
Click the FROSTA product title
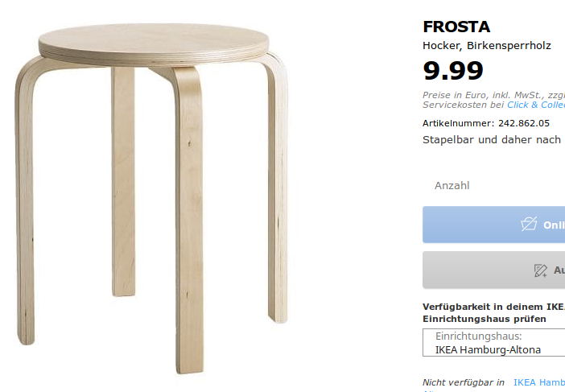click(x=456, y=27)
